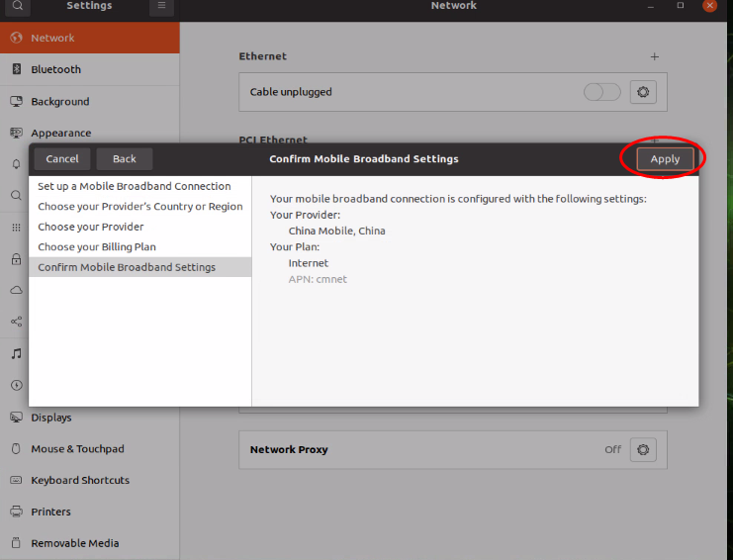Open the Cable unplugged connection gear settings

[643, 92]
